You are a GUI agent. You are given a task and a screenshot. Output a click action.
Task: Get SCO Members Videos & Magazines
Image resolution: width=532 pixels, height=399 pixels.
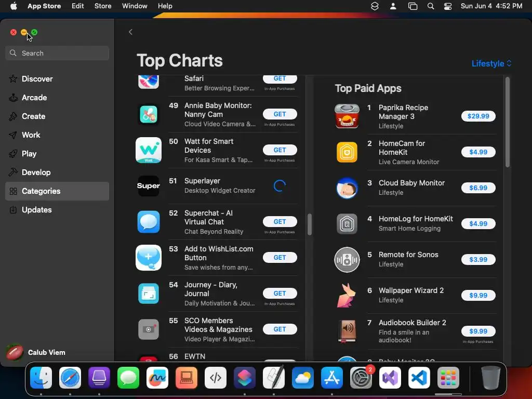click(280, 329)
